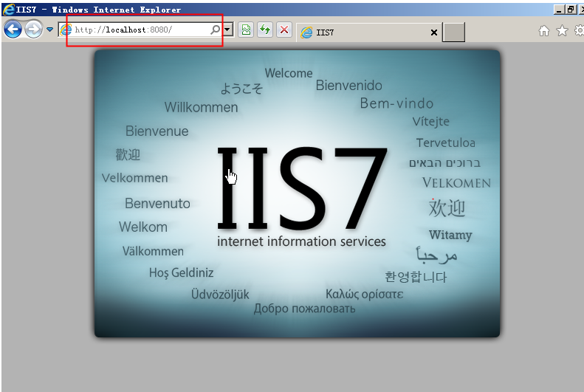Open the recent pages dropdown arrow
This screenshot has height=392, width=584.
[49, 30]
